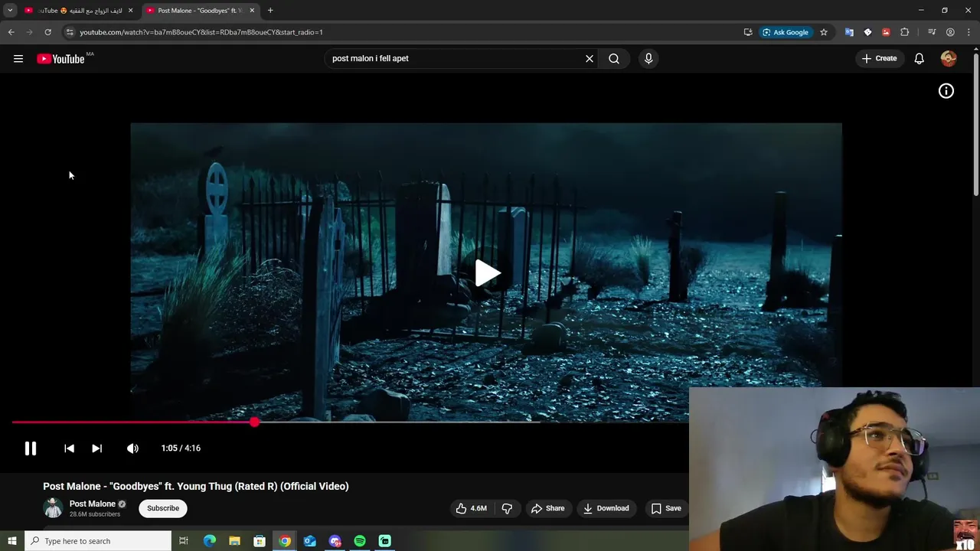Viewport: 980px width, 551px height.
Task: Open the YouTube guide hamburger menu
Action: tap(18, 59)
